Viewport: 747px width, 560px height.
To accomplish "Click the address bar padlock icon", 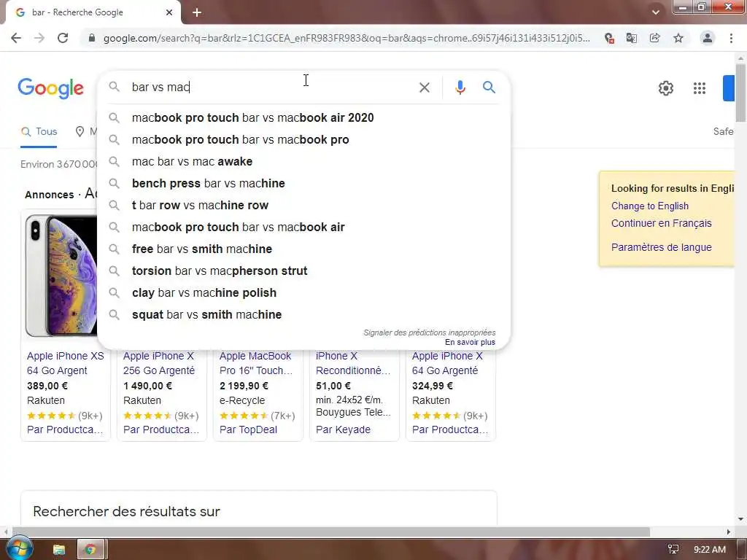I will (92, 38).
